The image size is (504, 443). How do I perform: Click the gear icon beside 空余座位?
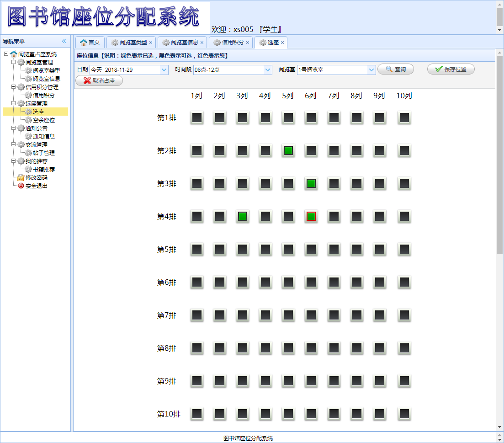(x=28, y=120)
